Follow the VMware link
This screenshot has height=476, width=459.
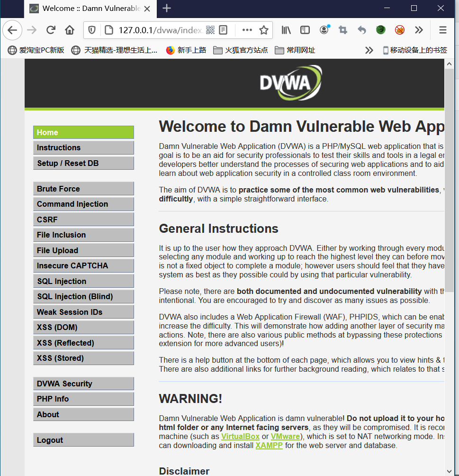(285, 437)
